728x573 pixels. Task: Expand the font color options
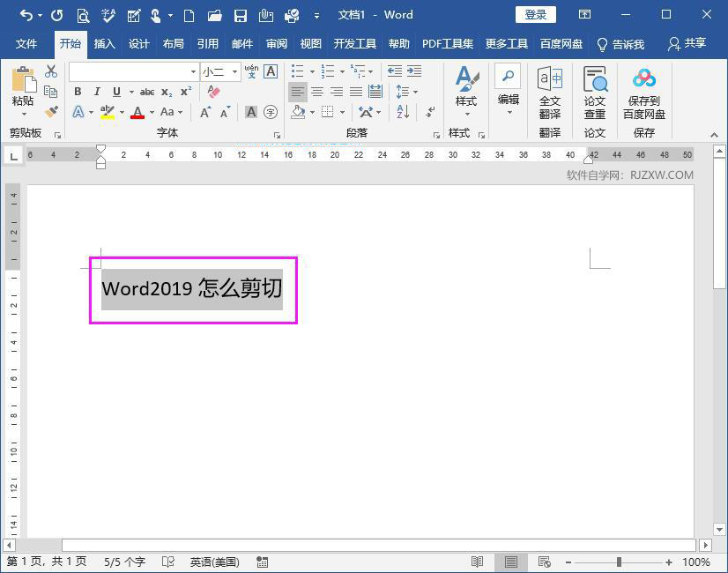tap(151, 112)
